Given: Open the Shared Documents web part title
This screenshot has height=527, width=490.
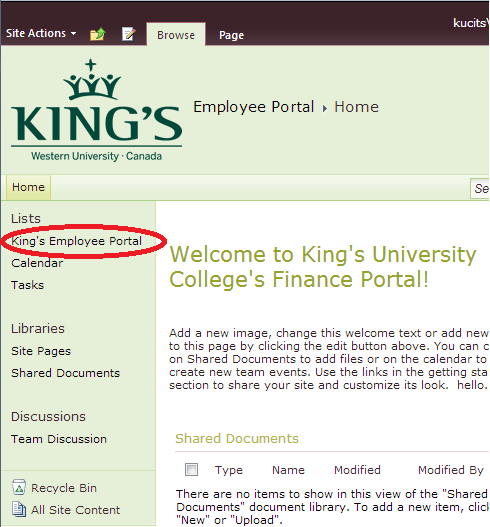Looking at the screenshot, I should (x=237, y=439).
